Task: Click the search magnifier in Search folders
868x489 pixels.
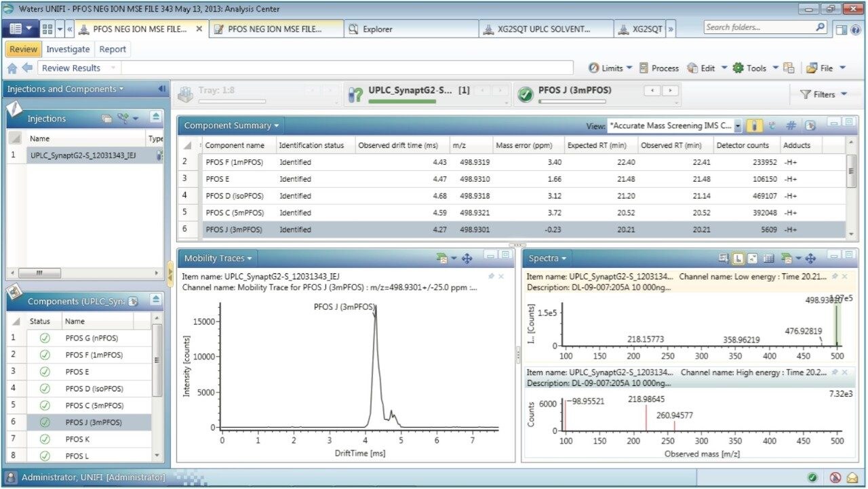Action: click(821, 27)
